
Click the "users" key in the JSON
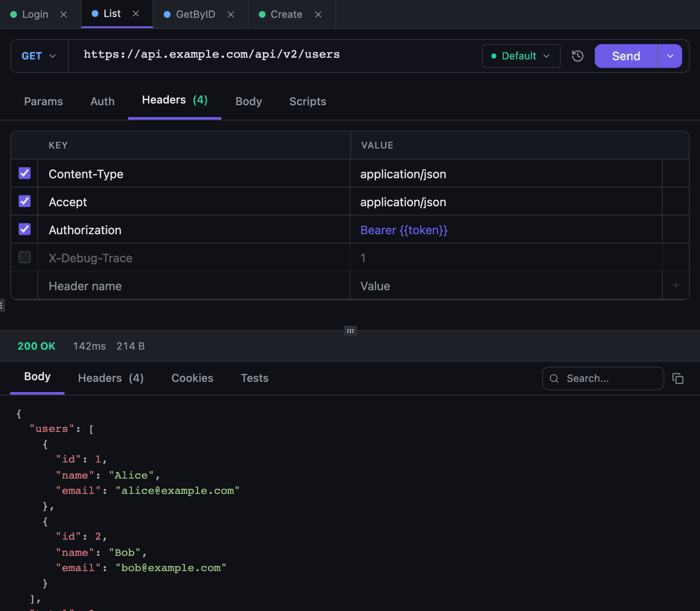tap(52, 429)
